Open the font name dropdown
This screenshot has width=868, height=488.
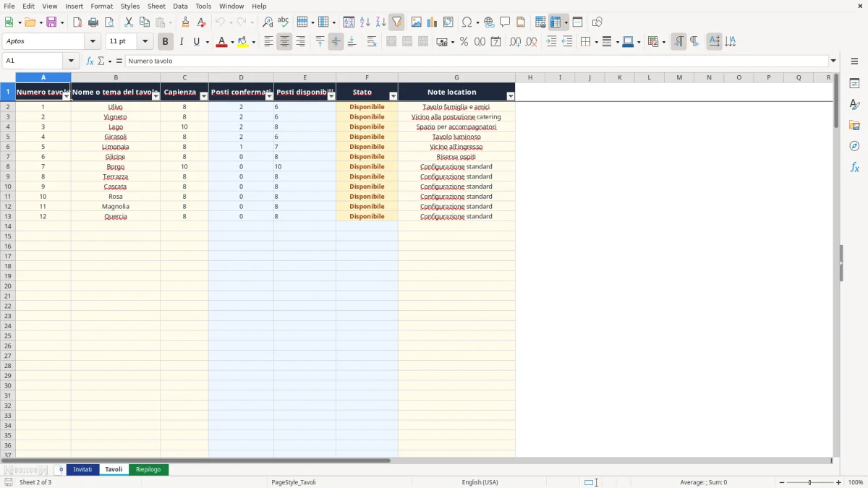coord(93,42)
